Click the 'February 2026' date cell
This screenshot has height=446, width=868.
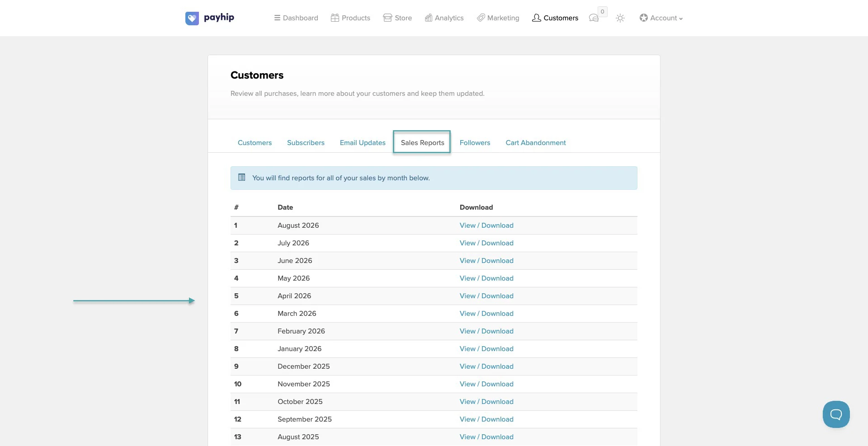(301, 331)
